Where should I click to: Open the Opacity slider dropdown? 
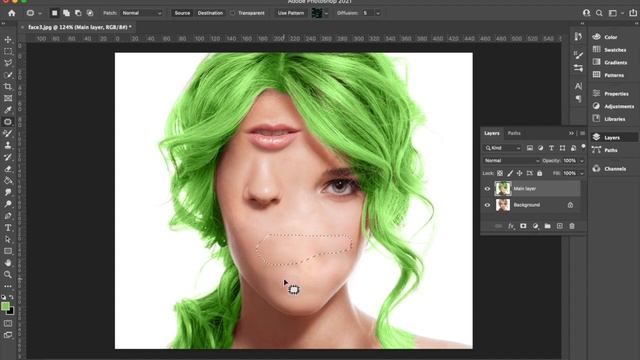[x=582, y=161]
